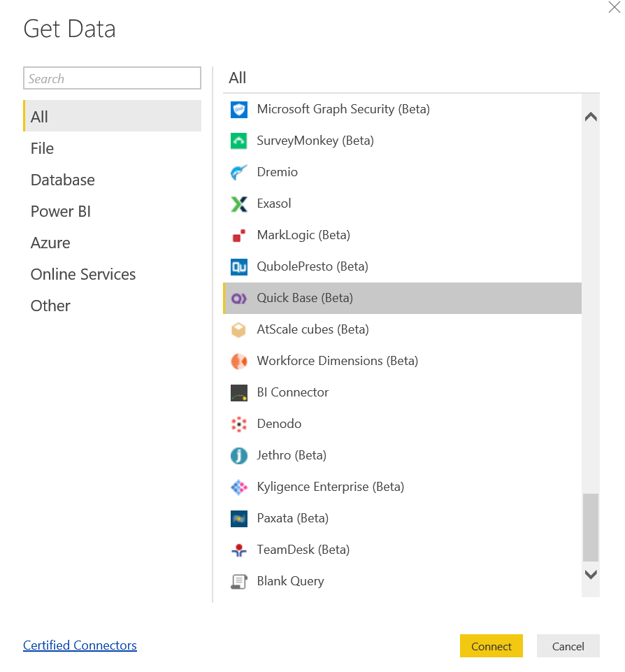Screen dimensions: 625x672
Task: Select the SurveyMonkey connector icon
Action: tap(238, 141)
